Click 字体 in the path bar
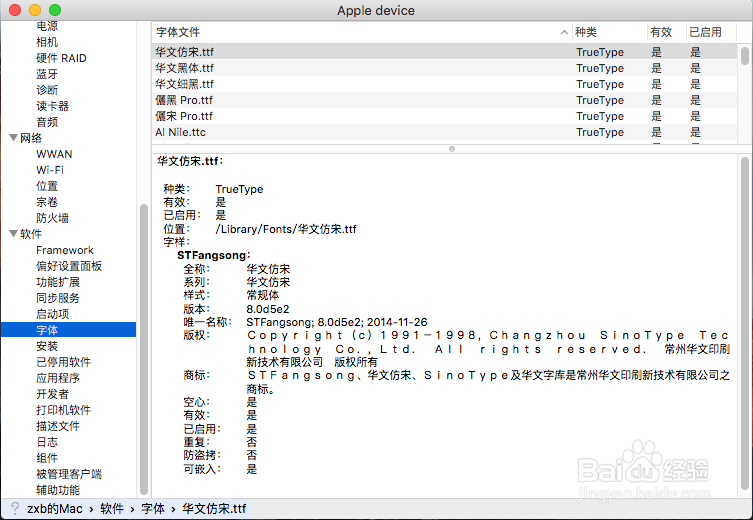The image size is (753, 520). click(153, 508)
